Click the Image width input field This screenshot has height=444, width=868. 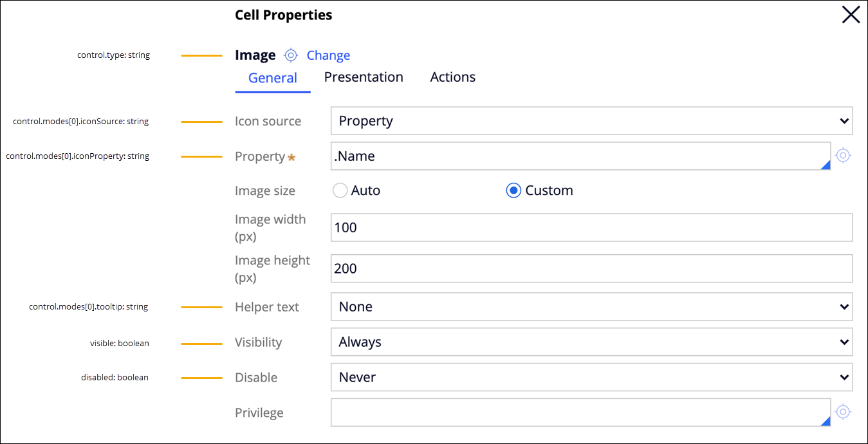pos(591,228)
